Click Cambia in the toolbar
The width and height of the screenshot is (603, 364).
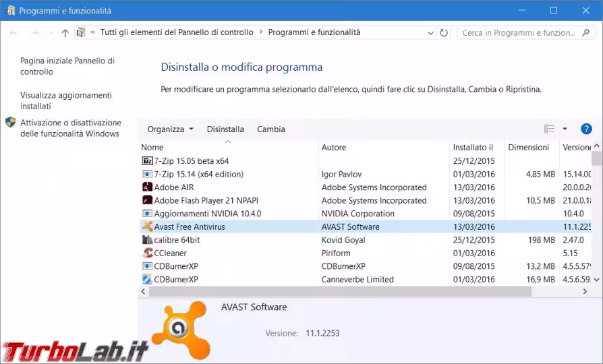click(x=271, y=129)
